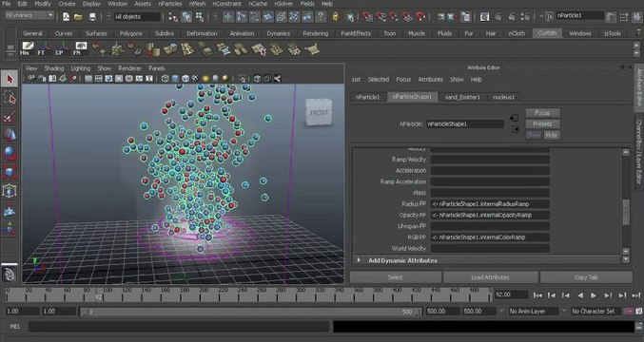Click the Radius PP input field
This screenshot has width=644, height=342.
(490, 204)
